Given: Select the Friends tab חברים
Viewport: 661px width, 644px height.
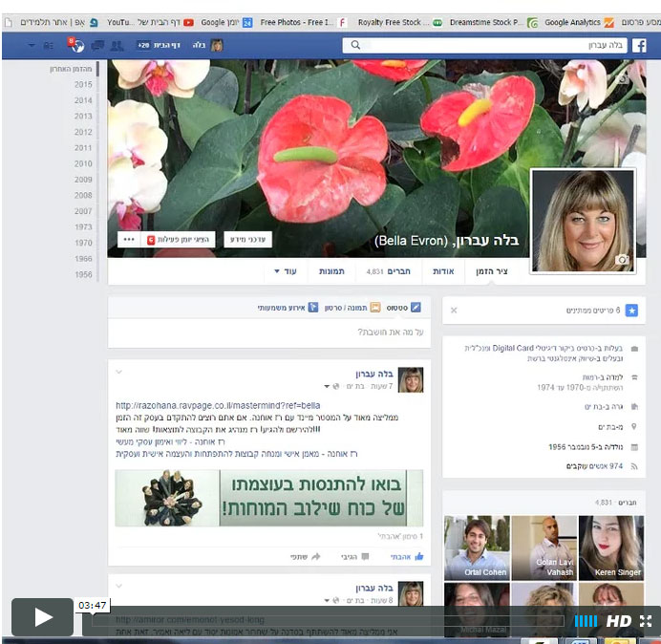Looking at the screenshot, I should pos(389,271).
